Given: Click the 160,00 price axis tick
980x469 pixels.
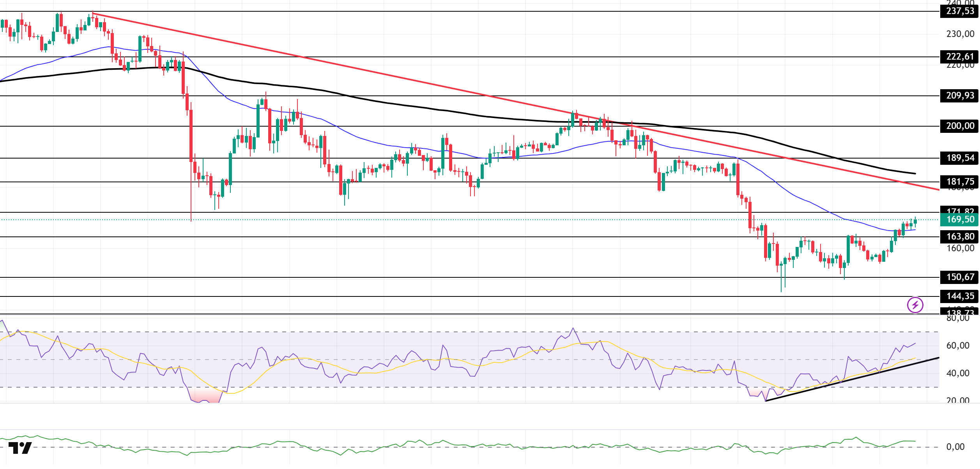Looking at the screenshot, I should click(960, 248).
